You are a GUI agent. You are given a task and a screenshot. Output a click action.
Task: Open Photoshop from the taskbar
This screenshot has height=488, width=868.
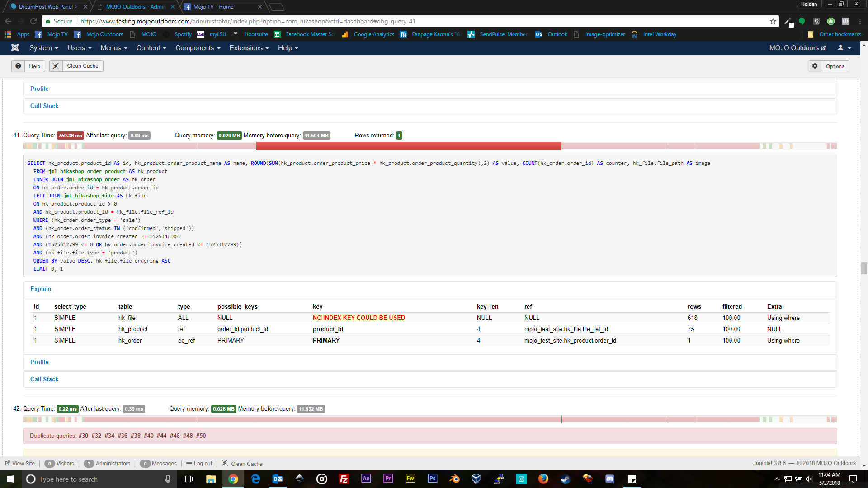tap(432, 479)
